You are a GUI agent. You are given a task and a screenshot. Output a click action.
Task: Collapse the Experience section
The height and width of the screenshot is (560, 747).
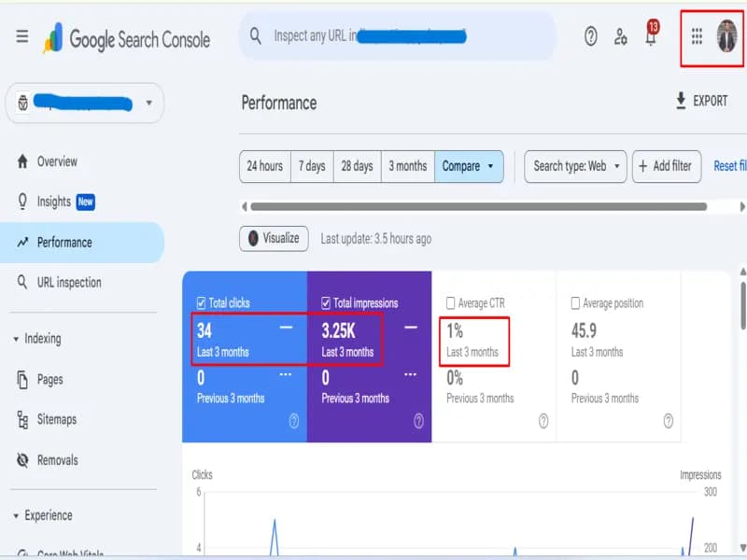pyautogui.click(x=16, y=516)
